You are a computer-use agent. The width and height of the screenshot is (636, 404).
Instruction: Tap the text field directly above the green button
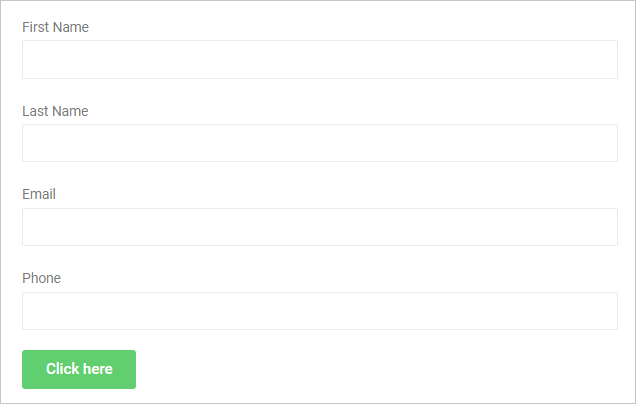[320, 311]
